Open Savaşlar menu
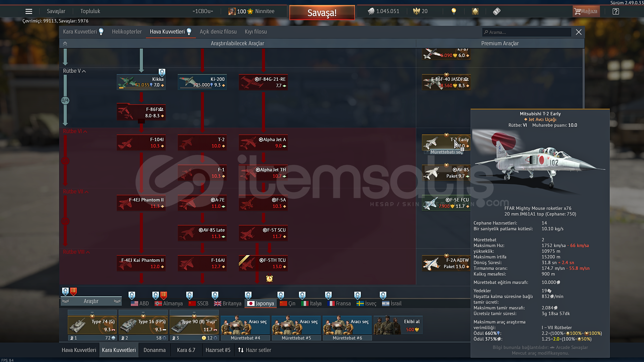Viewport: 644px width, 362px height. [56, 11]
